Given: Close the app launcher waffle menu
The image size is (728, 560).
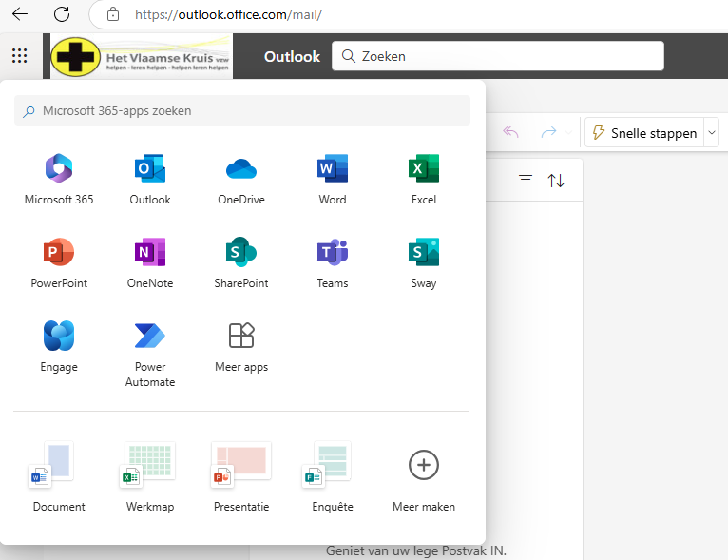Looking at the screenshot, I should (20, 56).
